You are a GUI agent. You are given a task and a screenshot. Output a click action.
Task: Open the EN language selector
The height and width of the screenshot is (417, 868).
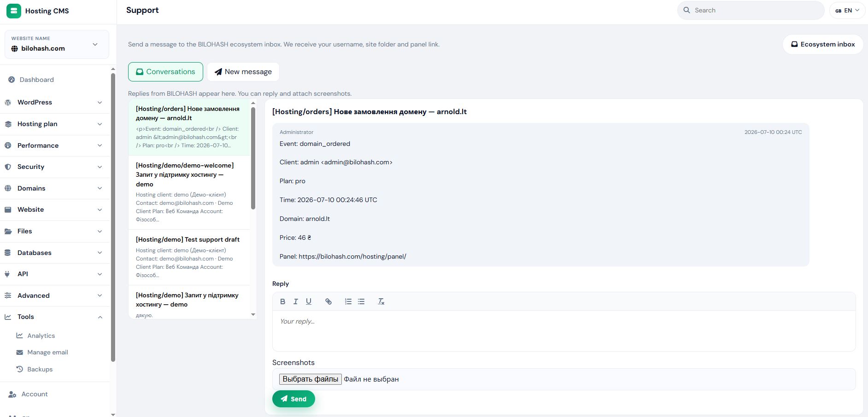pos(847,10)
